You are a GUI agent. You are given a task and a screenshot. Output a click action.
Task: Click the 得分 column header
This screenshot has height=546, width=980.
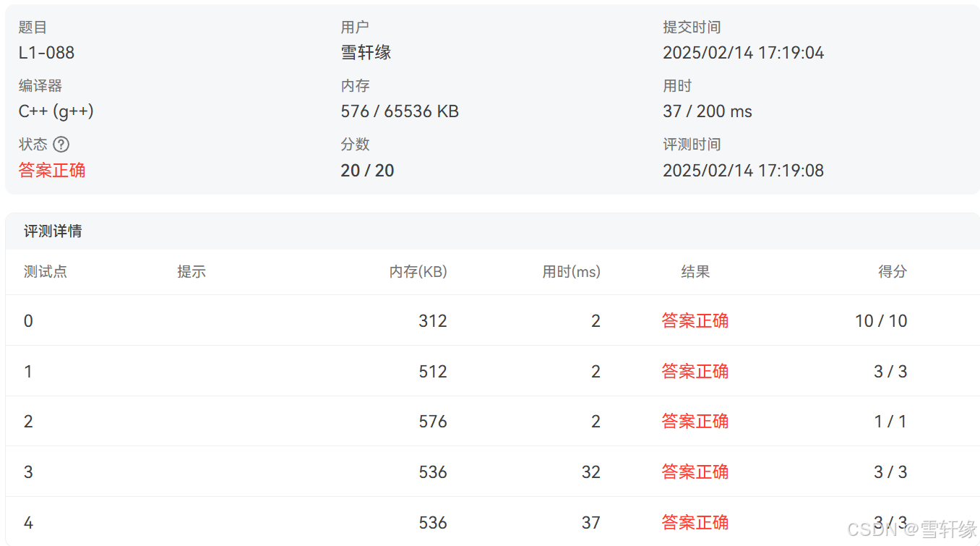tap(891, 271)
